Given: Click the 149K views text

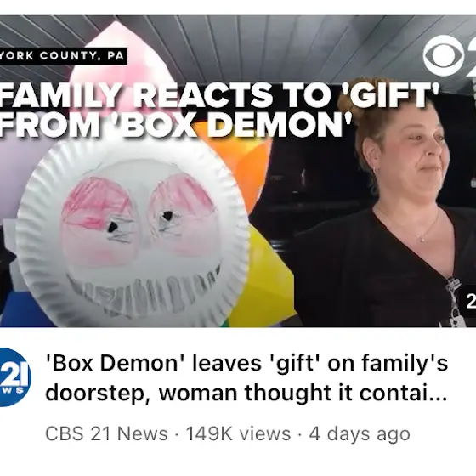Looking at the screenshot, I should (238, 433).
